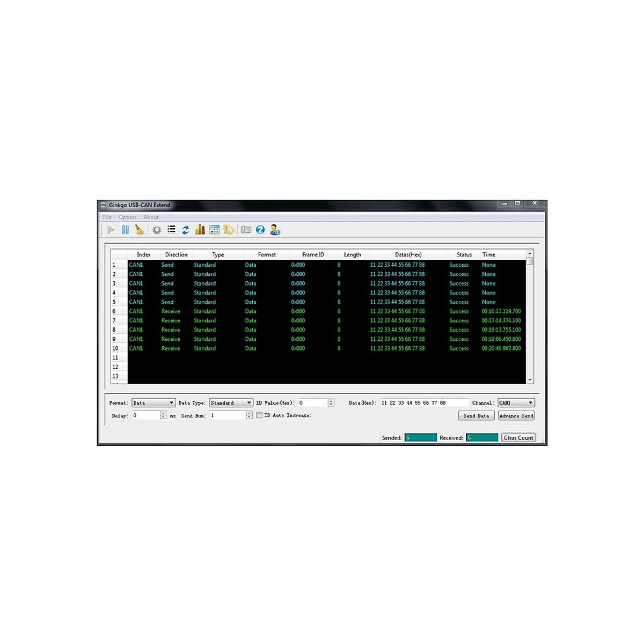Open the Data Type dropdown showing Standard

(x=231, y=402)
